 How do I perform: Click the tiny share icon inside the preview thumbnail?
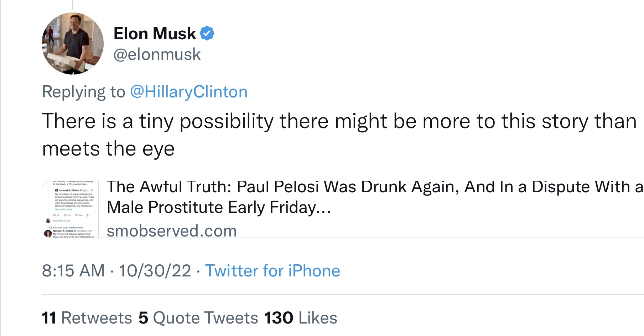[x=88, y=215]
